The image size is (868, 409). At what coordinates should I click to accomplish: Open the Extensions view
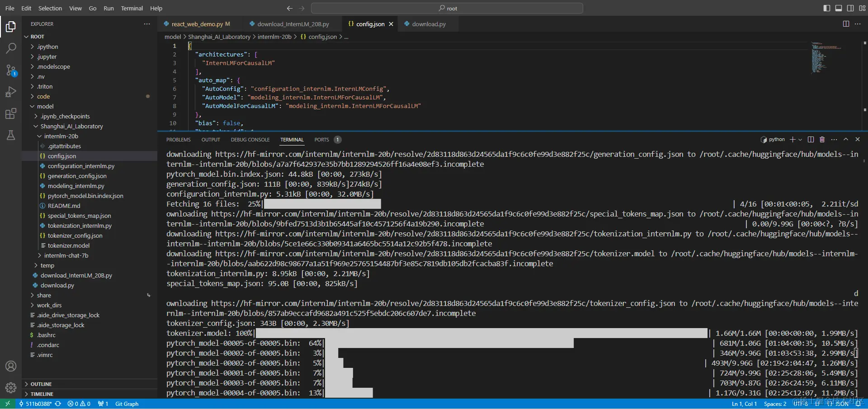point(11,113)
